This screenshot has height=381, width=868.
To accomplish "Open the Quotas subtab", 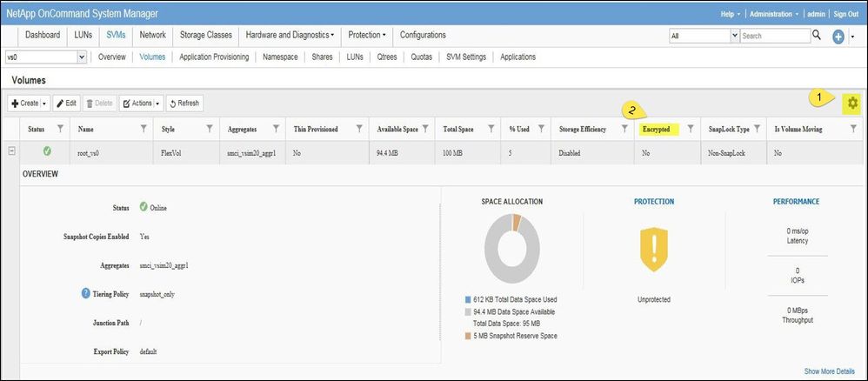I will click(422, 57).
